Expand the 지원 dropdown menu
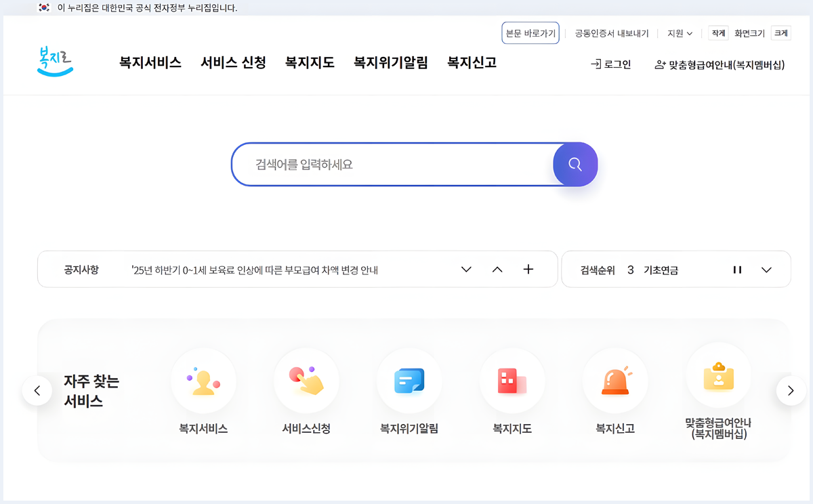 [680, 33]
